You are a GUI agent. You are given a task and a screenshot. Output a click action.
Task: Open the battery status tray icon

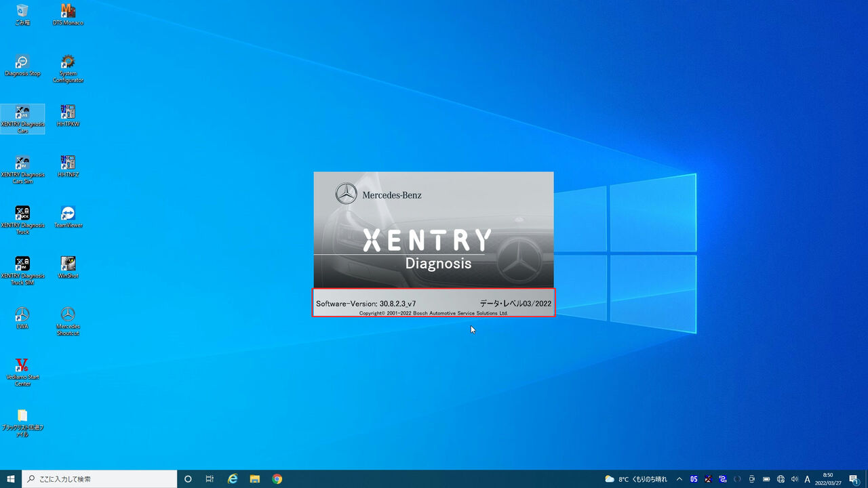[766, 479]
